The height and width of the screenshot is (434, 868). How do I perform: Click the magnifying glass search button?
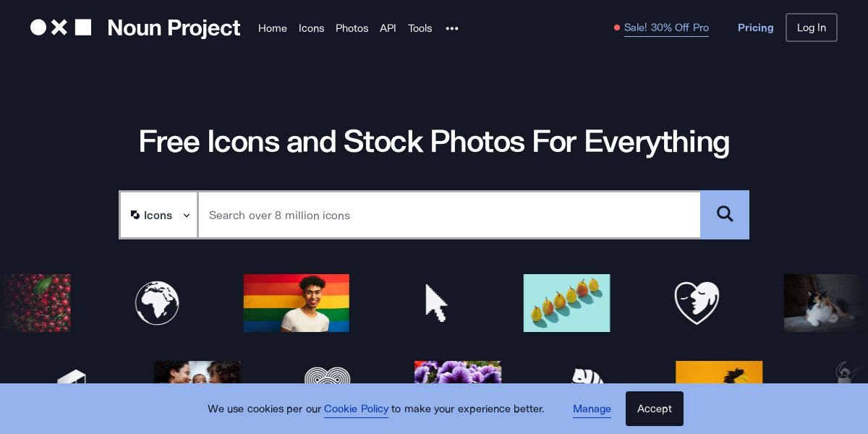tap(725, 215)
